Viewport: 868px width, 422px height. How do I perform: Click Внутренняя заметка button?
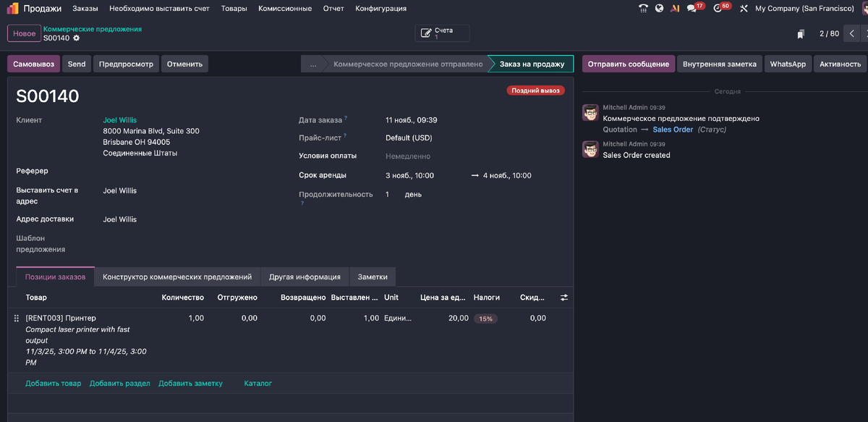[720, 64]
